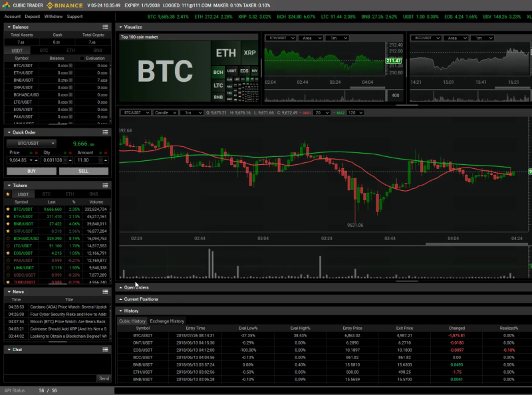The height and width of the screenshot is (395, 532).
Task: Open the Chat panel menu icon
Action: [x=106, y=349]
